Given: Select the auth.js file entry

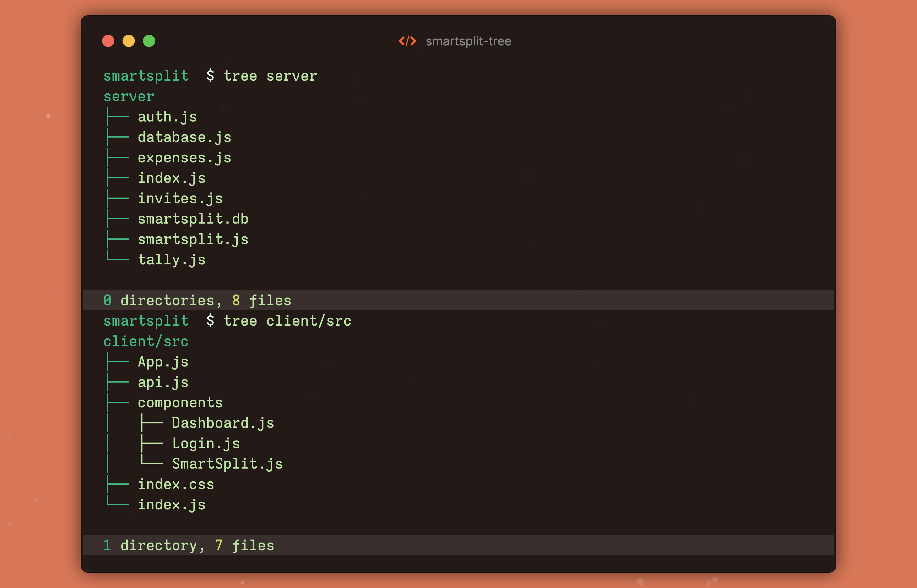Looking at the screenshot, I should [x=167, y=117].
